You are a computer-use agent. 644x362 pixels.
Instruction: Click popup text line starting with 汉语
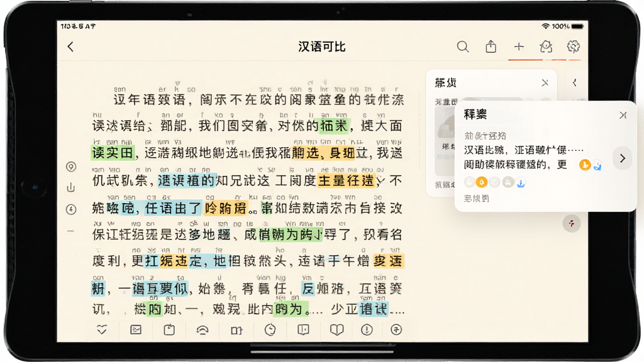524,150
